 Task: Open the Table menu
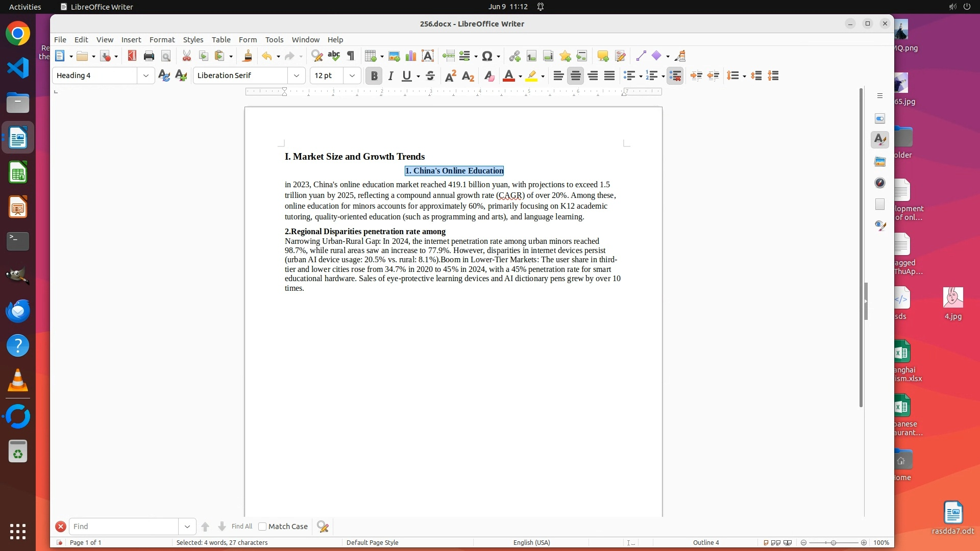[x=220, y=40]
